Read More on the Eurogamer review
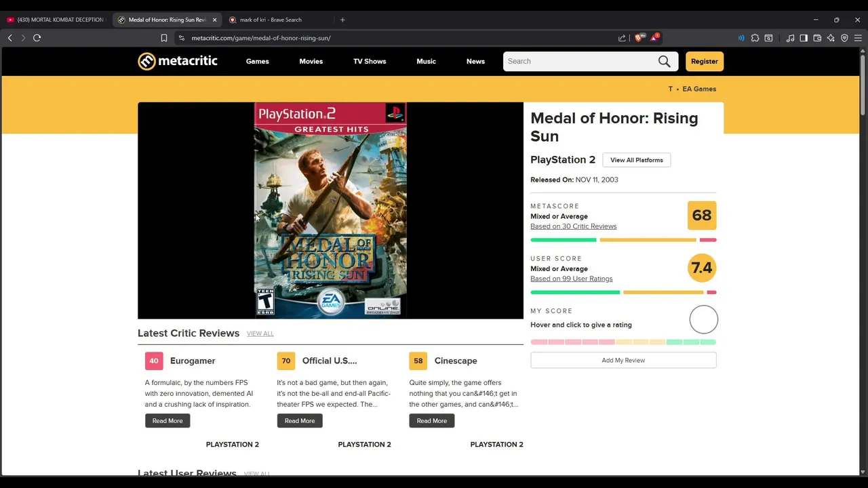868x488 pixels. (167, 421)
